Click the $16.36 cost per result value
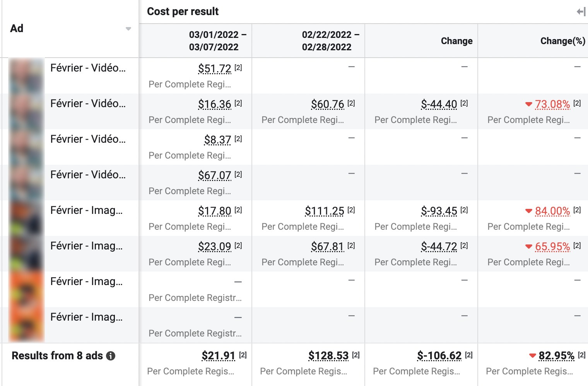Screen dimensions: 588x386 (x=214, y=104)
